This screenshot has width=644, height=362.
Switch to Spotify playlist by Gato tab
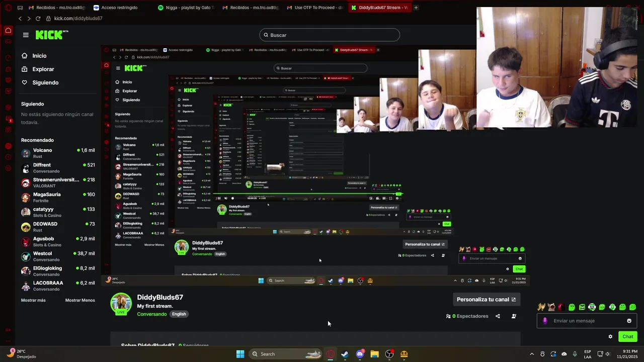186,8
